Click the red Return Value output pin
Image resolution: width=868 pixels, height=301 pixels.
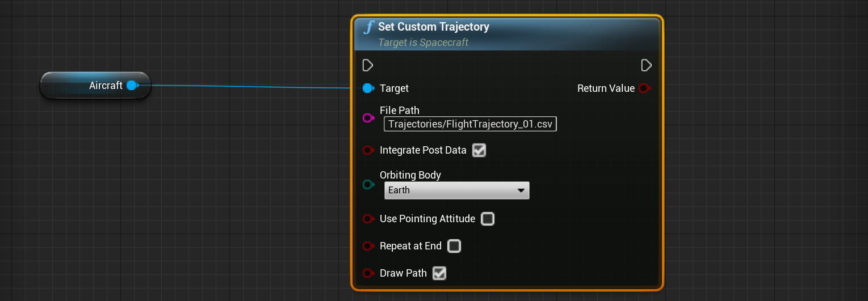pyautogui.click(x=644, y=88)
